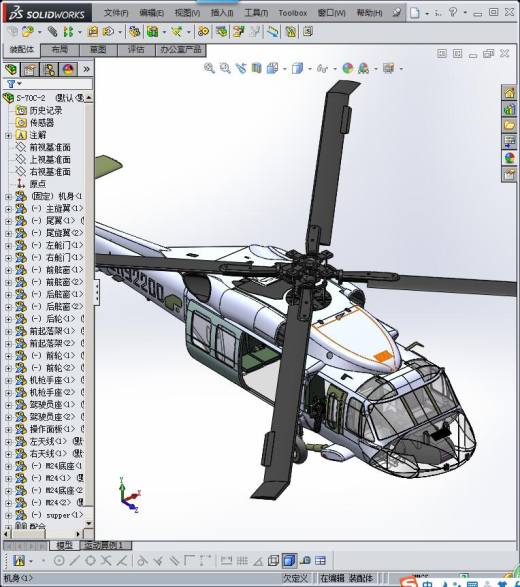Select the 运动算例1 bottom tab

tap(106, 545)
